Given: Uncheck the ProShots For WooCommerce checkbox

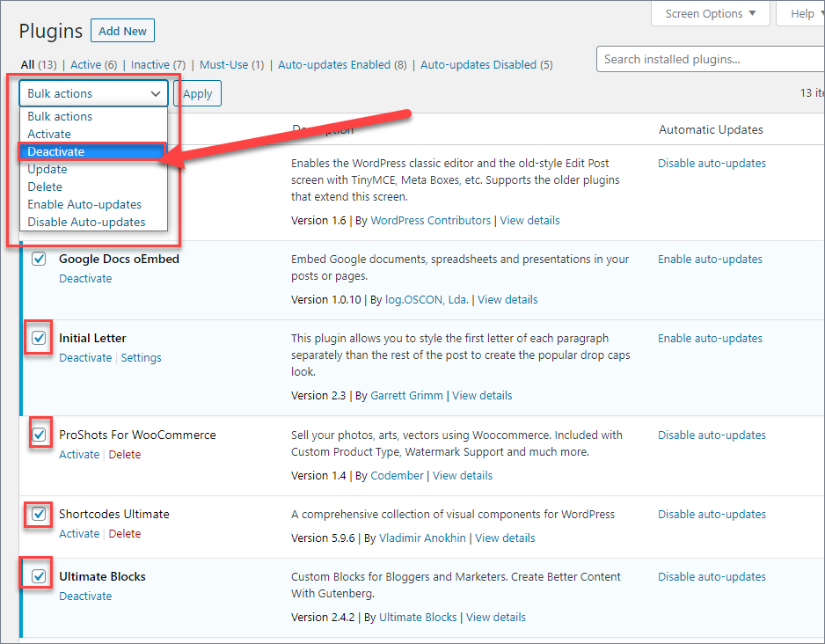Looking at the screenshot, I should pyautogui.click(x=39, y=435).
